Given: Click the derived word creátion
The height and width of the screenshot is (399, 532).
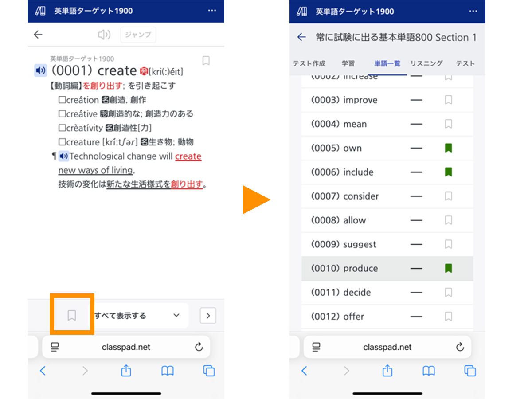Looking at the screenshot, I should pos(82,100).
